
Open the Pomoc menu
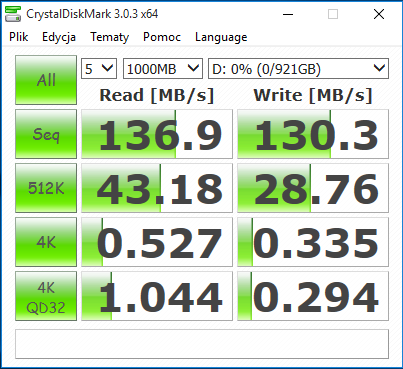click(162, 37)
